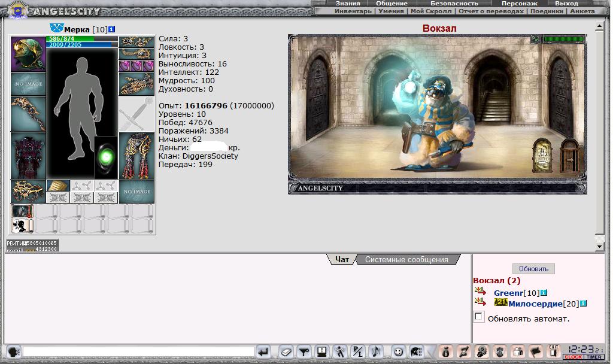Enable the Обновлять автомат. checkbox

click(x=479, y=317)
